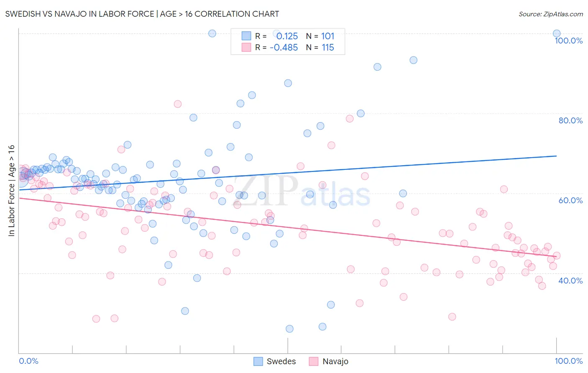This screenshot has width=588, height=373.
Task: Click the chart title text
Action: click(x=142, y=14)
